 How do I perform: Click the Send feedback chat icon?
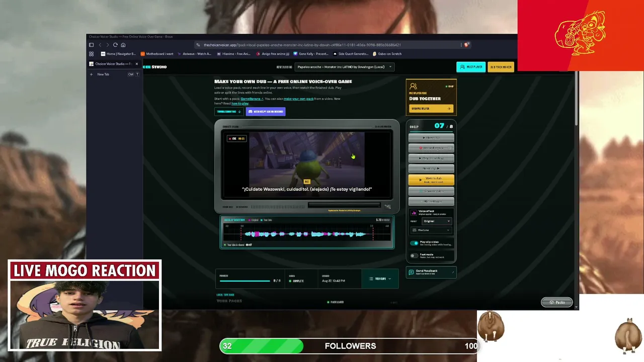point(412,273)
